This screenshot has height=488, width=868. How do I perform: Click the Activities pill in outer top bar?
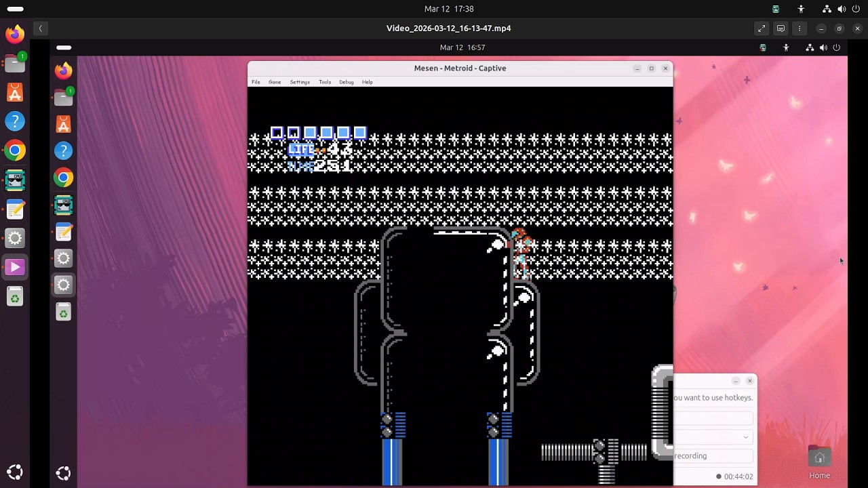click(x=16, y=9)
